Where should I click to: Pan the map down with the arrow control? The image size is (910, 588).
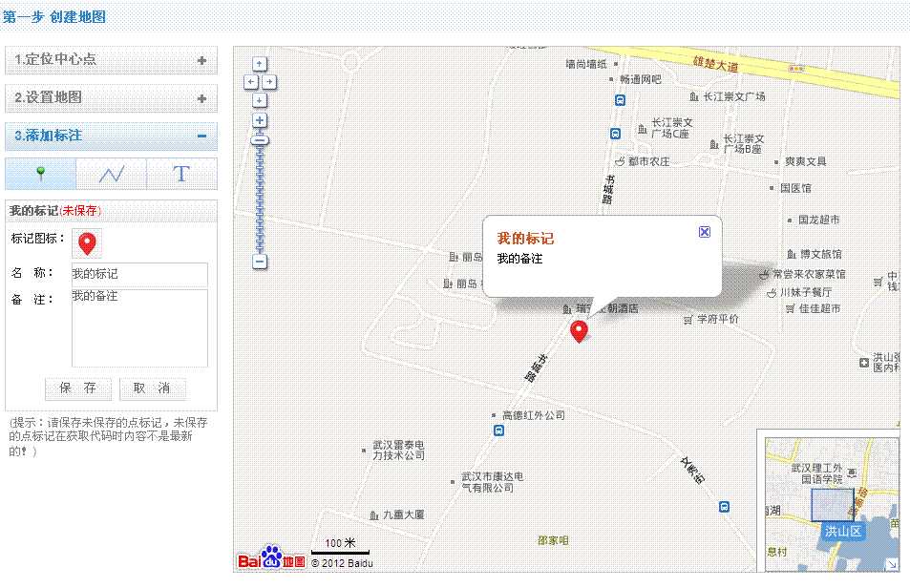click(260, 99)
